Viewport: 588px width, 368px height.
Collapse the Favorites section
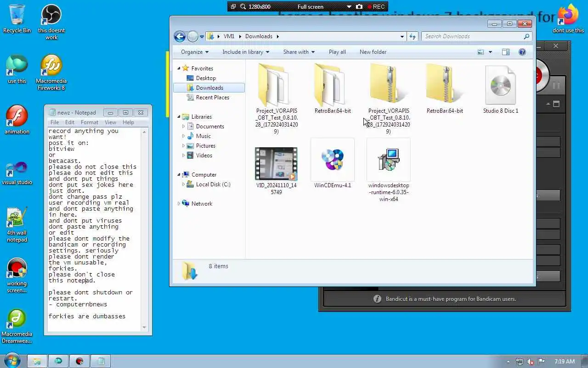pos(179,68)
